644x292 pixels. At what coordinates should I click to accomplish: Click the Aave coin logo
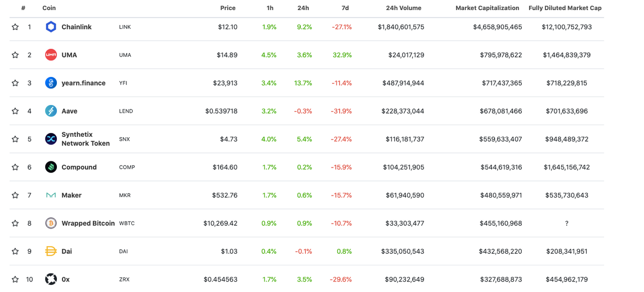coord(51,111)
